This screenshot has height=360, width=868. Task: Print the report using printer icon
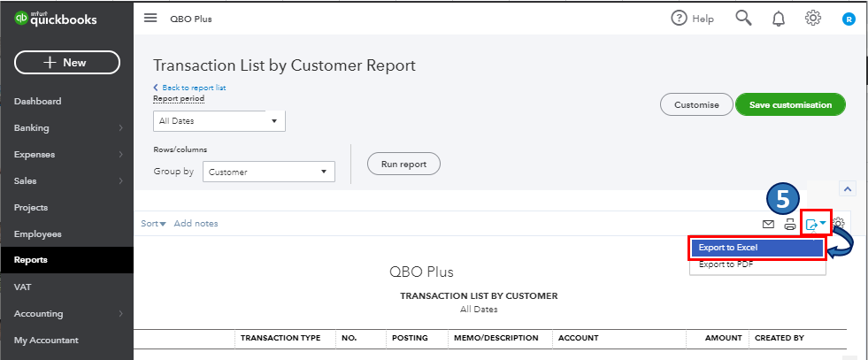pyautogui.click(x=789, y=224)
